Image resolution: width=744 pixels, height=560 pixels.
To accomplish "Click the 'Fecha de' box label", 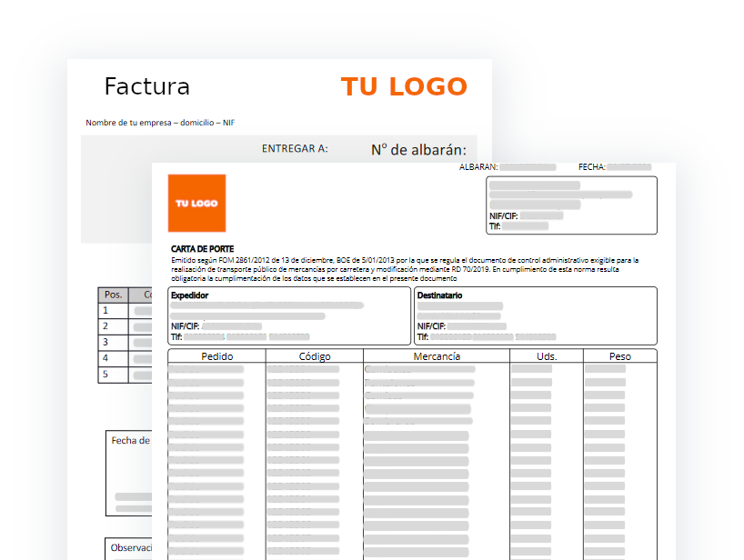I will click(130, 441).
